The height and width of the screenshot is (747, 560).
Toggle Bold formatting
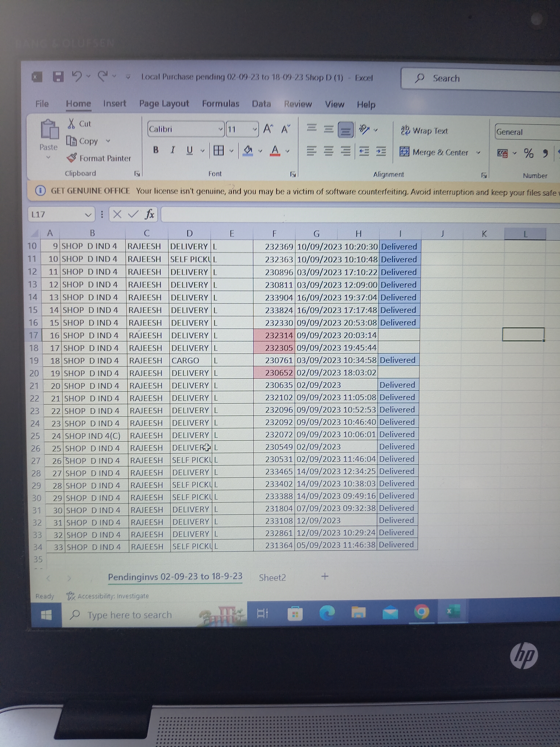(x=156, y=150)
